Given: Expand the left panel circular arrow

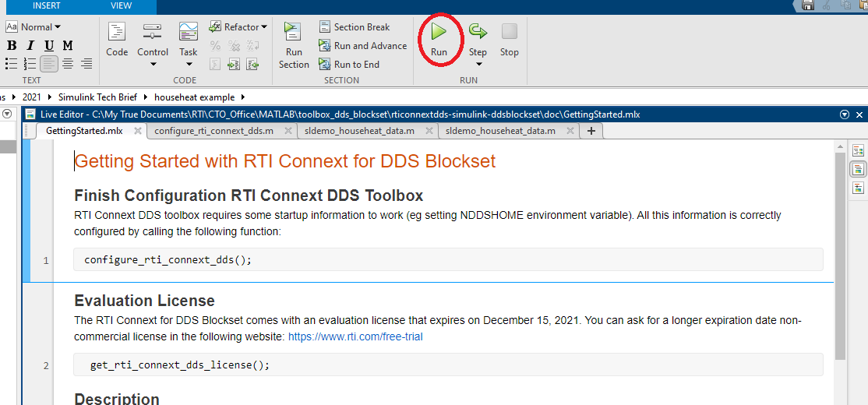Looking at the screenshot, I should (7, 114).
